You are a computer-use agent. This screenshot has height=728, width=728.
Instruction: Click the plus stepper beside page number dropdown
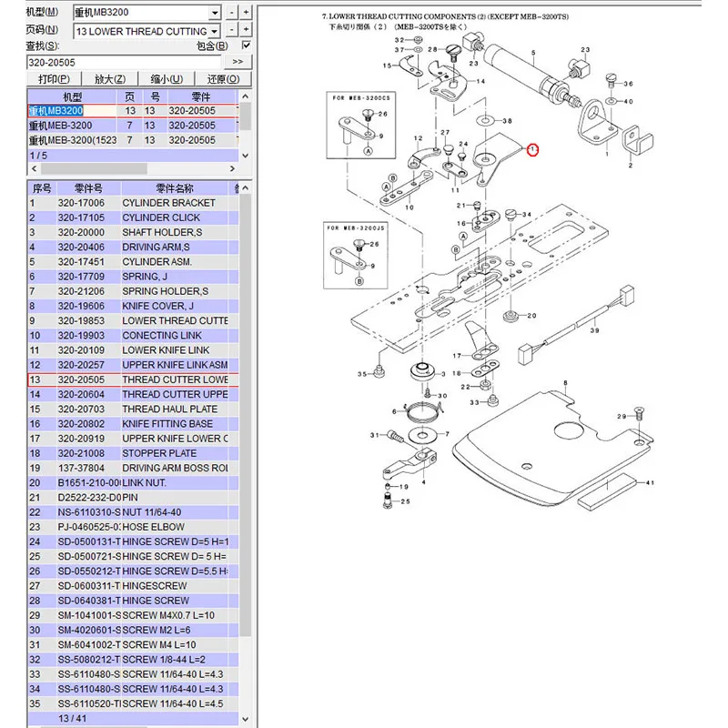[246, 30]
